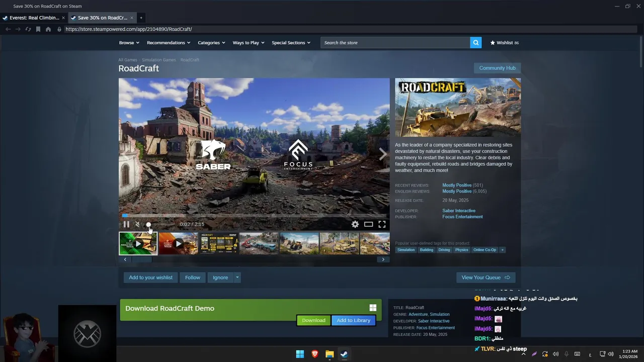Open the touch keyboard tray icon
The width and height of the screenshot is (644, 362).
[577, 354]
